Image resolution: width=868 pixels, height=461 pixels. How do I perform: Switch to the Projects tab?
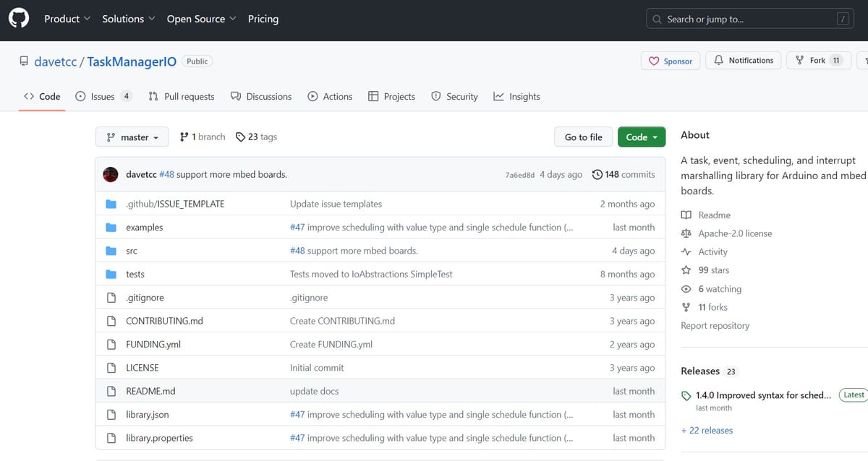click(x=391, y=96)
